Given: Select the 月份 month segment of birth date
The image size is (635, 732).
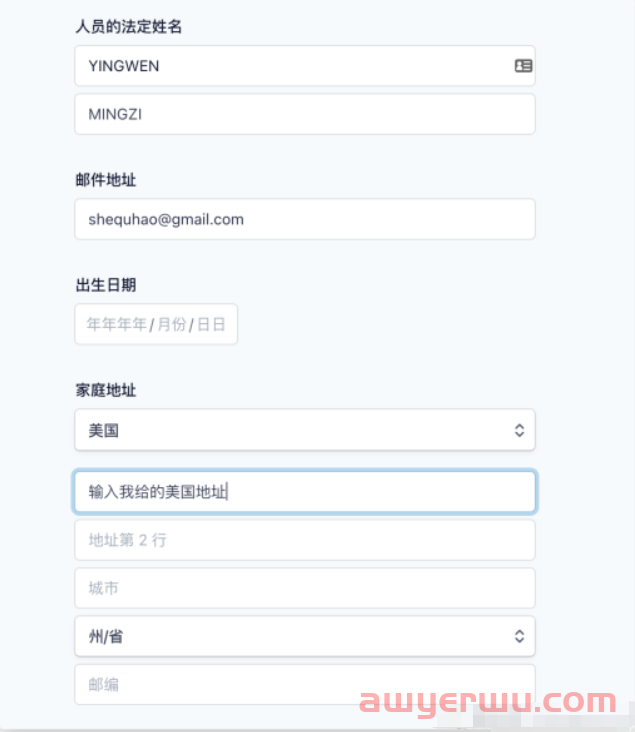Looking at the screenshot, I should coord(172,324).
